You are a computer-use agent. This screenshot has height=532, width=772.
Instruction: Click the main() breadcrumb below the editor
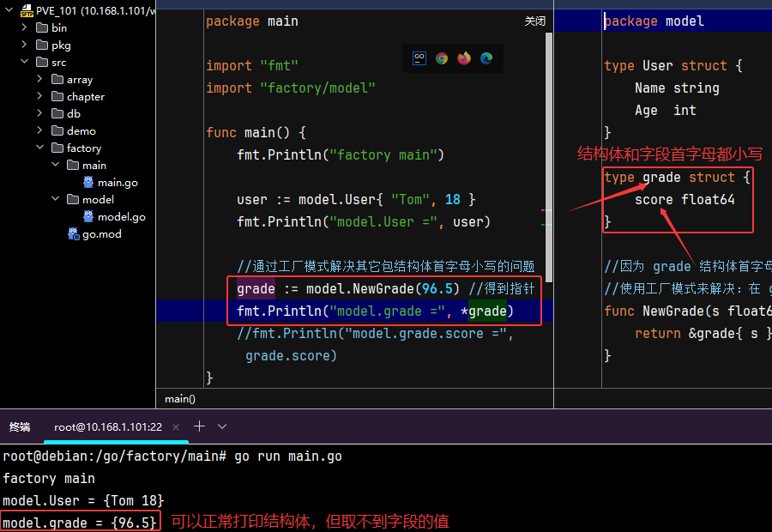click(180, 398)
